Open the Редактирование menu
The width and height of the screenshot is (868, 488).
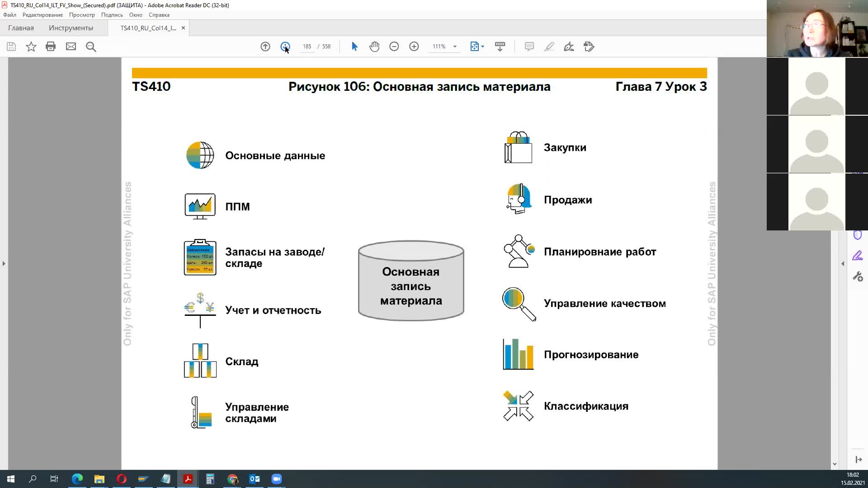click(42, 15)
